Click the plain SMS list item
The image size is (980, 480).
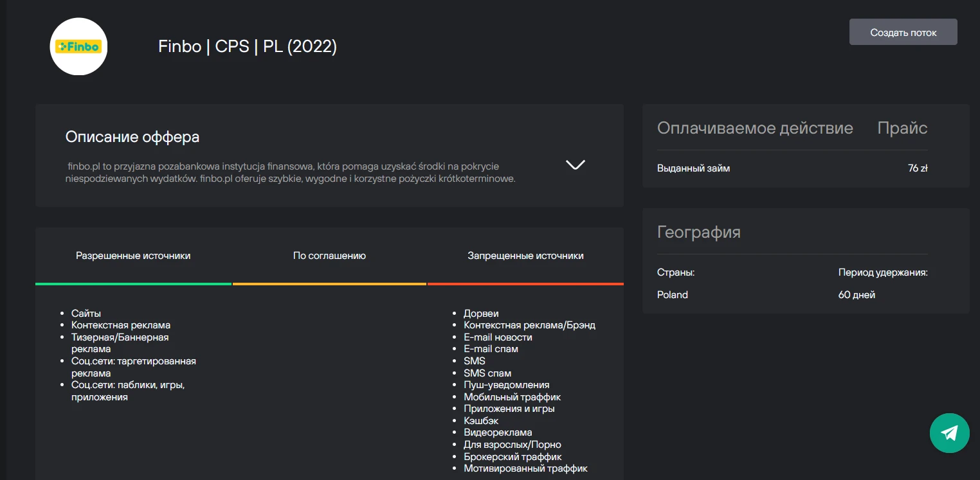(475, 361)
